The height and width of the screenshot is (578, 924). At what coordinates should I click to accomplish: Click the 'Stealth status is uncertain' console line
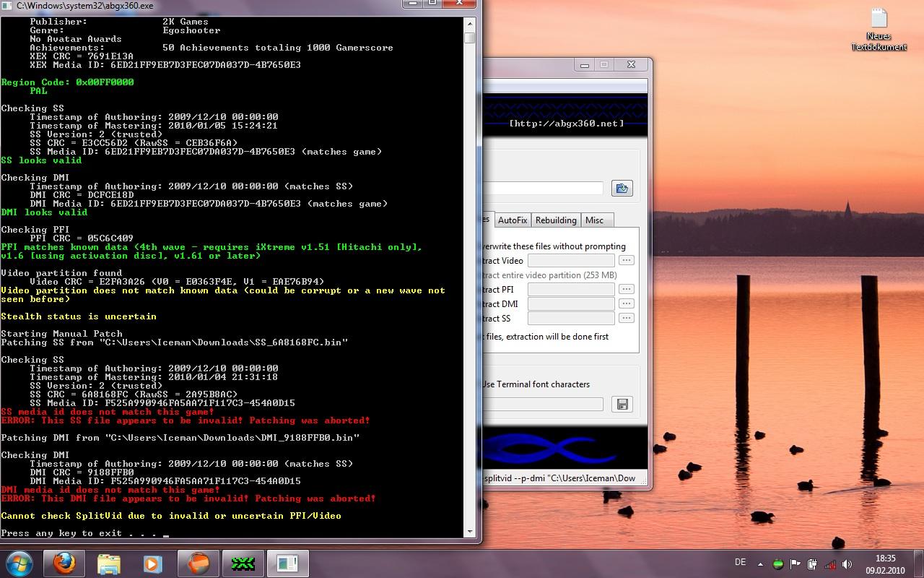(x=79, y=316)
